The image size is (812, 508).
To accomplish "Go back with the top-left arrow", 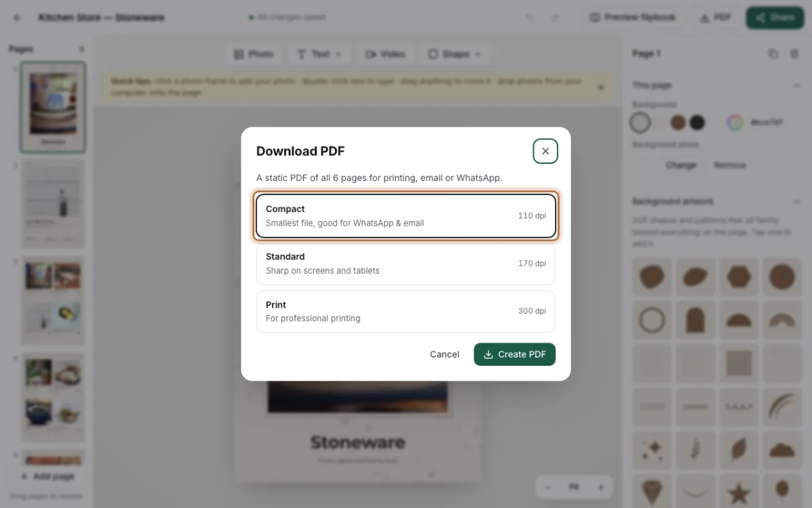I will [x=18, y=18].
